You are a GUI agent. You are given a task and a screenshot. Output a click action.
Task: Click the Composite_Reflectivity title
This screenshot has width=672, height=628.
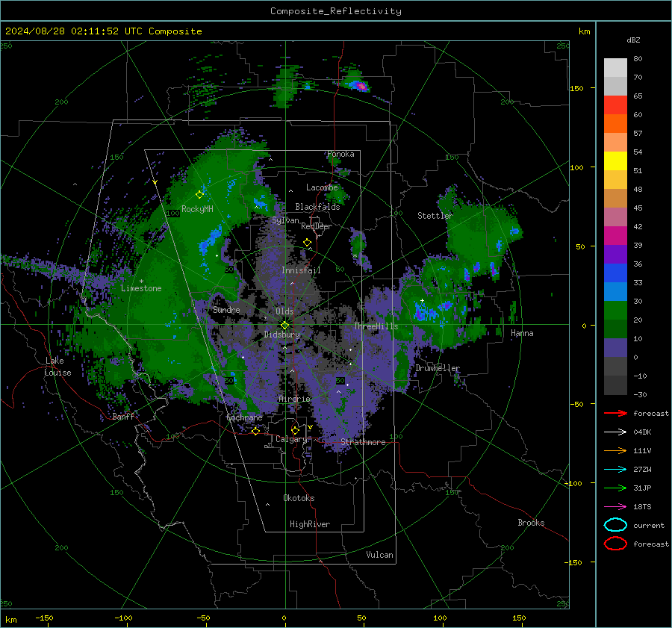(x=336, y=11)
